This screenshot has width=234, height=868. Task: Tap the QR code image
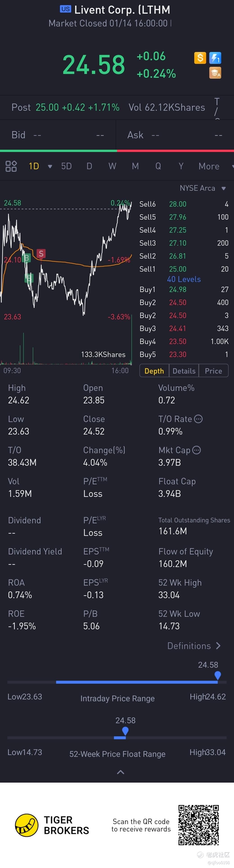pyautogui.click(x=199, y=825)
